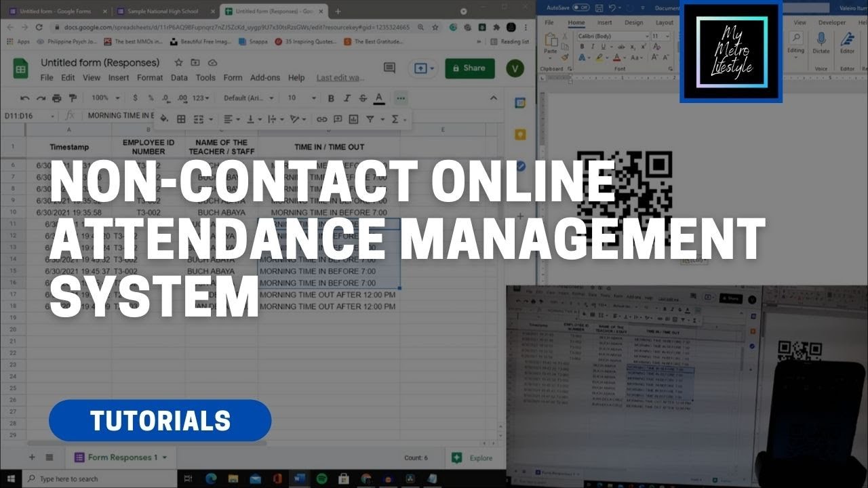Open the fill color bucket in Sheets
The width and height of the screenshot is (868, 488).
(164, 119)
